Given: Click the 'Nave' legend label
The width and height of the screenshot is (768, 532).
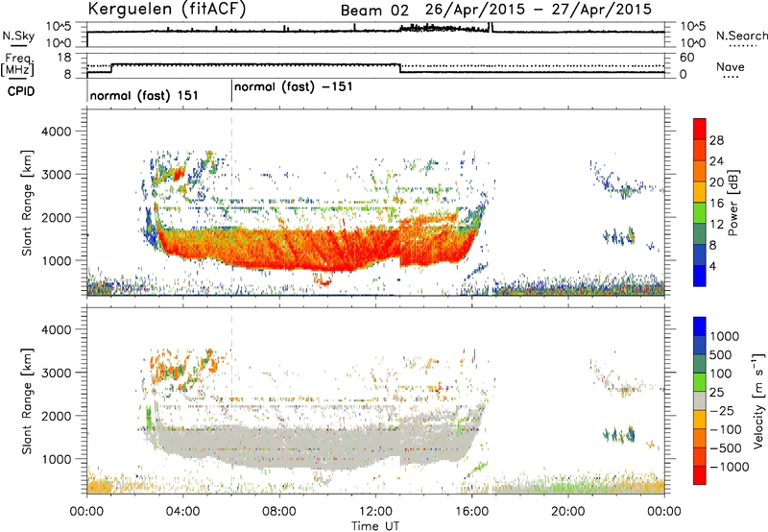Looking at the screenshot, I should click(x=730, y=66).
